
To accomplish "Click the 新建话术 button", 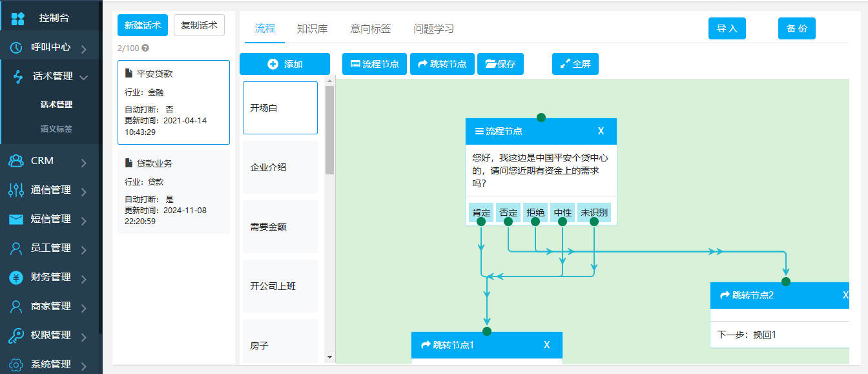I will 142,25.
